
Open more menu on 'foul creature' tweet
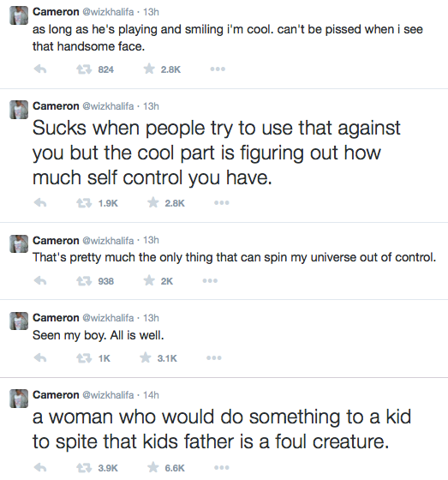[222, 467]
